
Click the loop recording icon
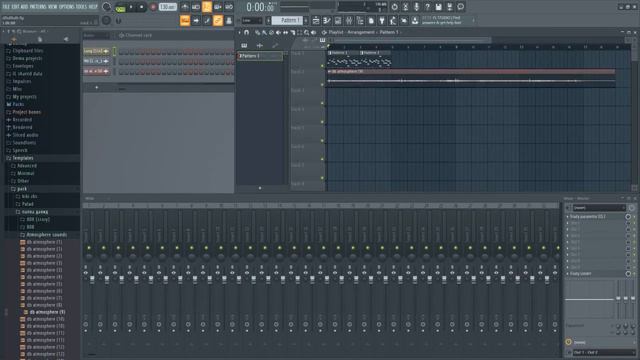click(x=229, y=7)
